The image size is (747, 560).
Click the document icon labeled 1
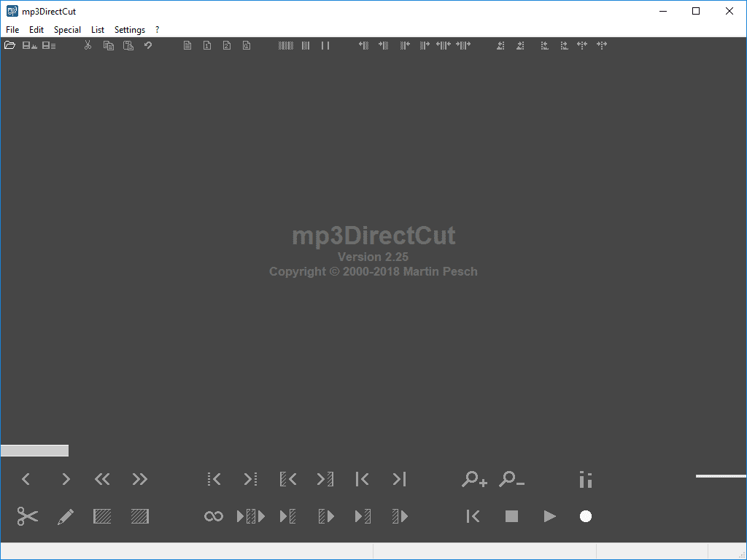click(207, 45)
